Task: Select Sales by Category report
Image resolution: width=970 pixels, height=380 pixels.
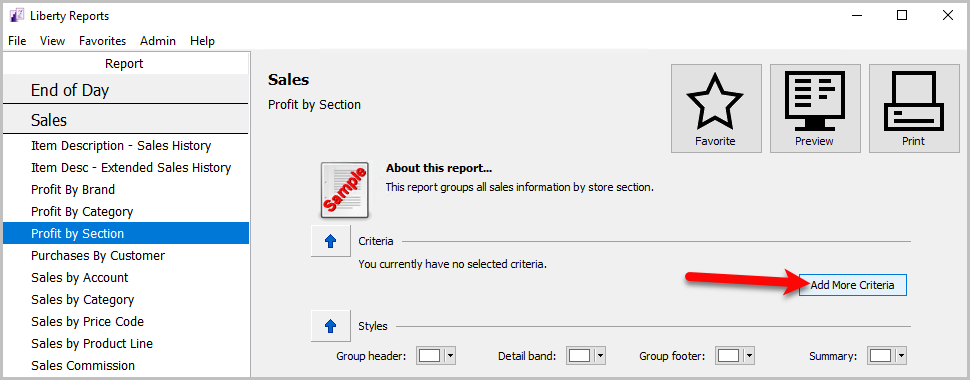Action: [126, 300]
